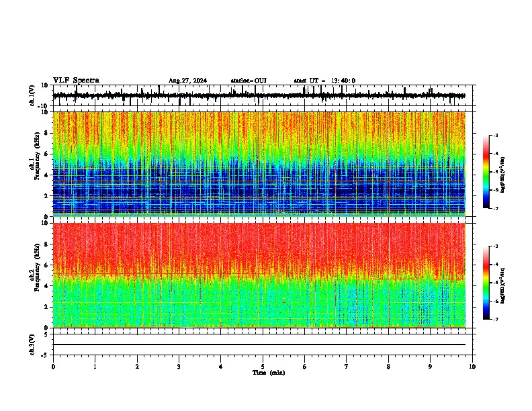Click the "Time (min)" axis label
This screenshot has height=411, width=532.
coord(269,373)
